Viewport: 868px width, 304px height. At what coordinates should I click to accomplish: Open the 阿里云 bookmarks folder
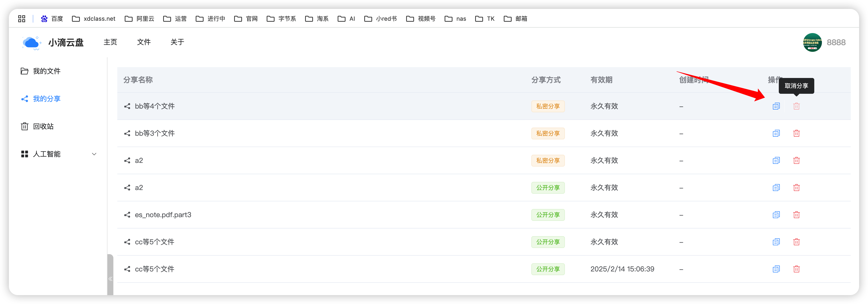coord(139,19)
